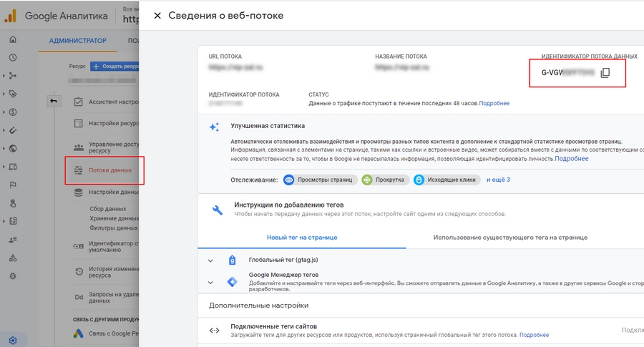The height and width of the screenshot is (347, 644).
Task: Open Хранение данных submenu item
Action: pos(114,218)
